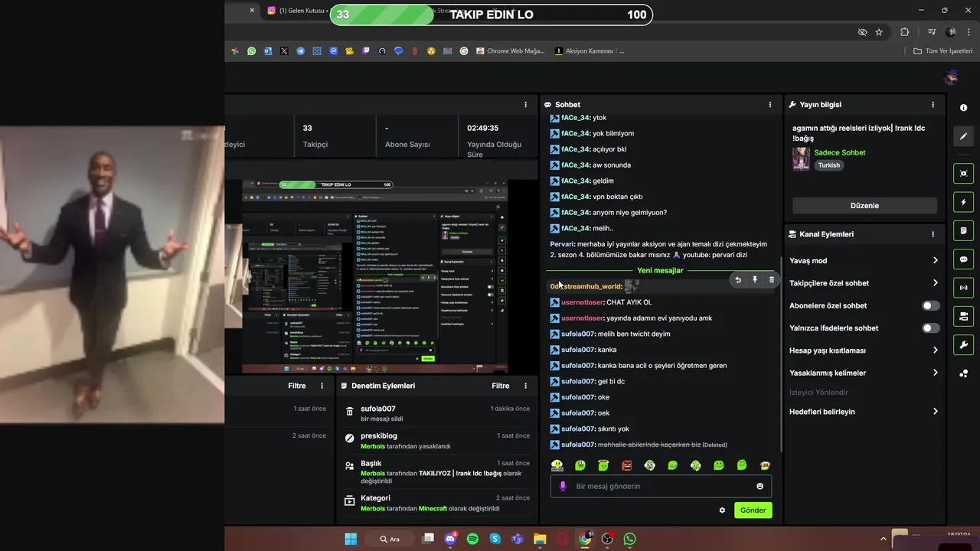
Task: Open Discord from the taskbar
Action: pyautogui.click(x=450, y=539)
